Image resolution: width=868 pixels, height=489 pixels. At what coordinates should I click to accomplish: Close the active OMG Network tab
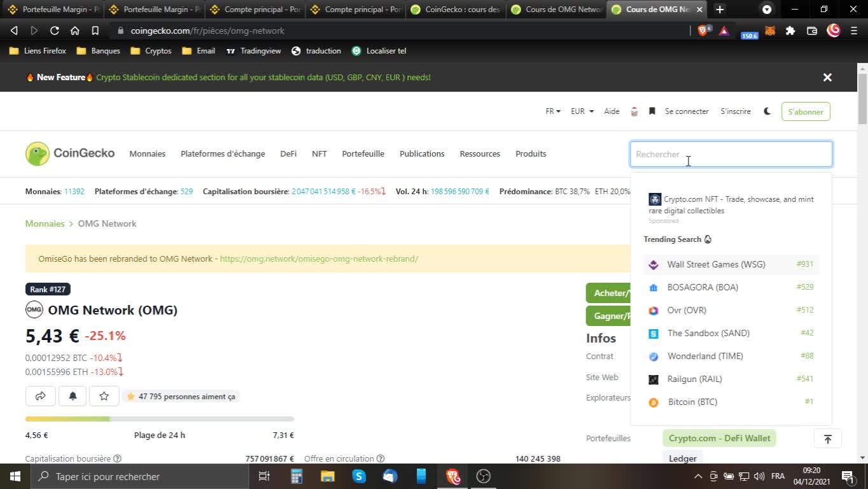pyautogui.click(x=700, y=10)
